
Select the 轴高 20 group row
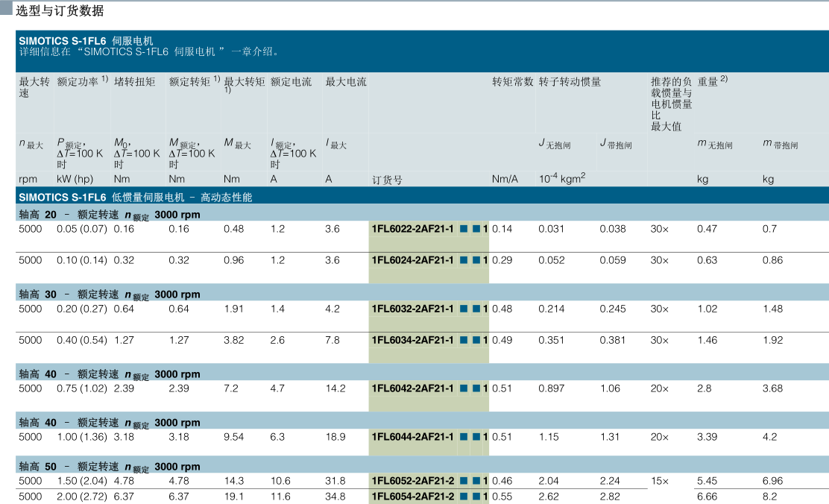tap(422, 214)
